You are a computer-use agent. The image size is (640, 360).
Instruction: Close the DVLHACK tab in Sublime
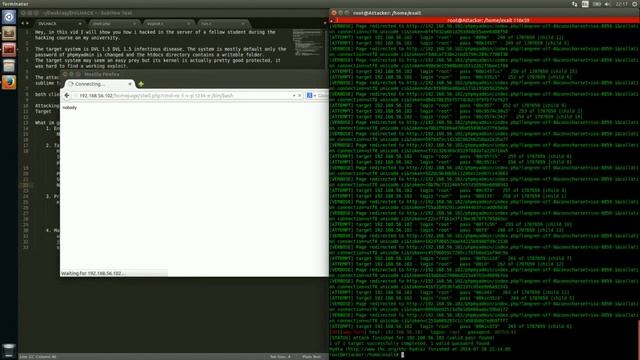80,24
